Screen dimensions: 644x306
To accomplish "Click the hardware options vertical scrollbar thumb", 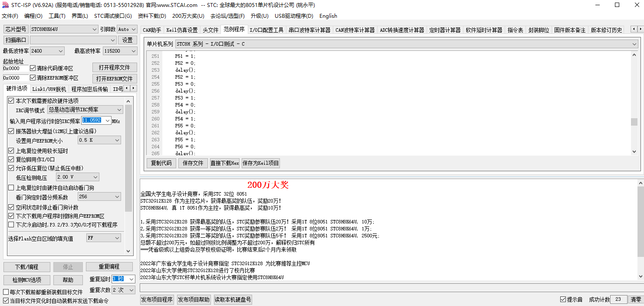I will (128, 158).
